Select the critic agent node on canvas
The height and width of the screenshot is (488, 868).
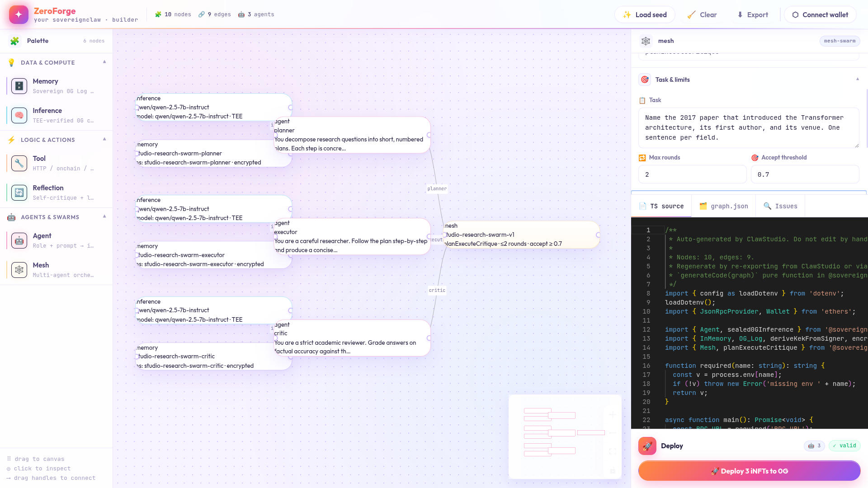tap(352, 338)
